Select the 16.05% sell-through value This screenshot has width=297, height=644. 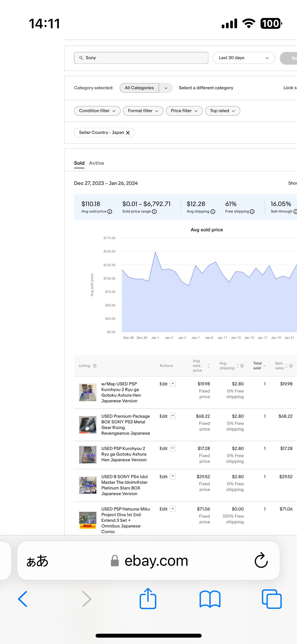[x=281, y=204]
